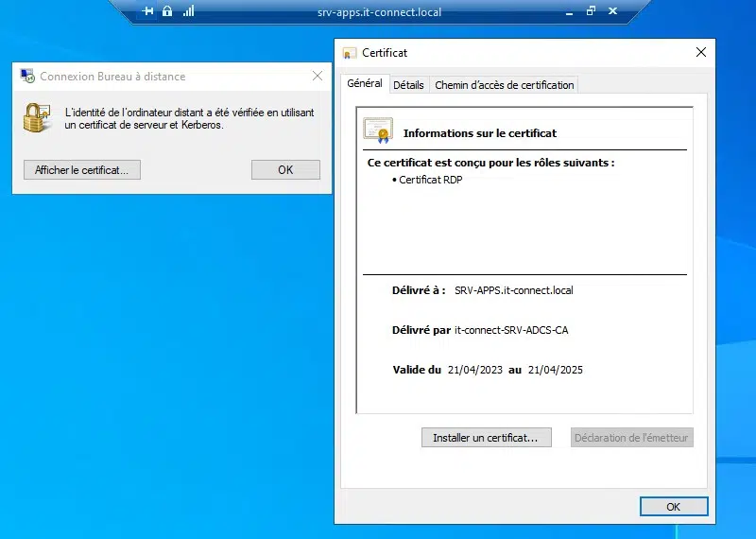Confirm OK in Connexion Bureau à distance dialog

(285, 170)
